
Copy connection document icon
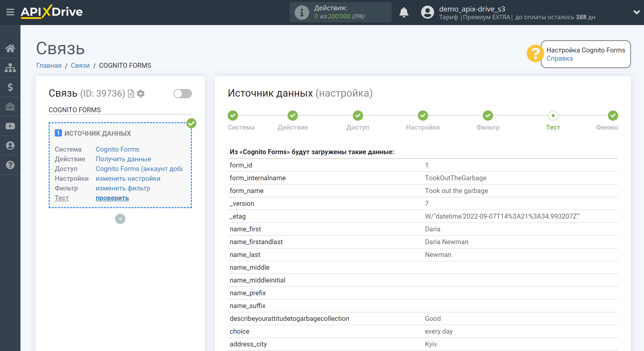pos(131,94)
